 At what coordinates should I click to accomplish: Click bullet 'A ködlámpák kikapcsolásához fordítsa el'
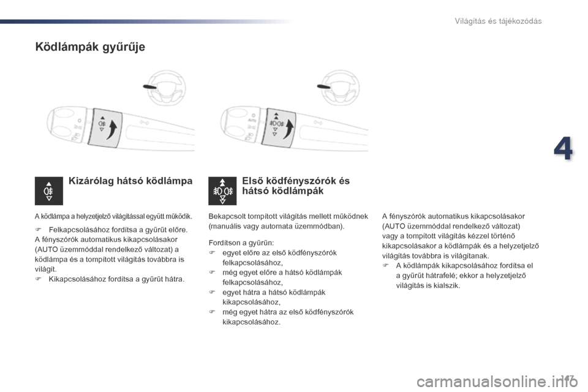point(464,266)
